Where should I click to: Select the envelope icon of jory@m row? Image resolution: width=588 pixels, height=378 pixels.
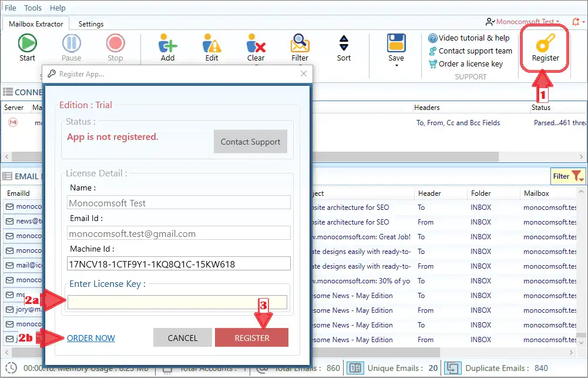(x=10, y=310)
